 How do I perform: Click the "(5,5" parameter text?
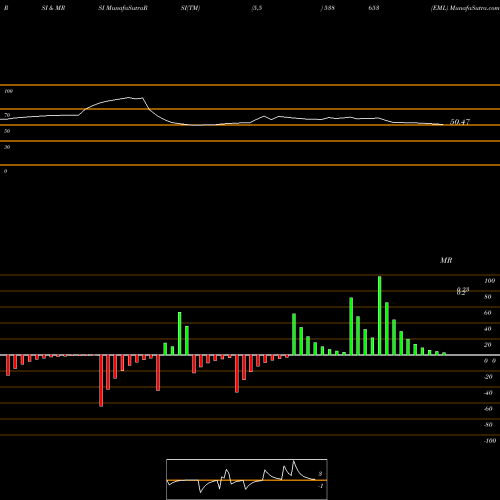coord(257,8)
